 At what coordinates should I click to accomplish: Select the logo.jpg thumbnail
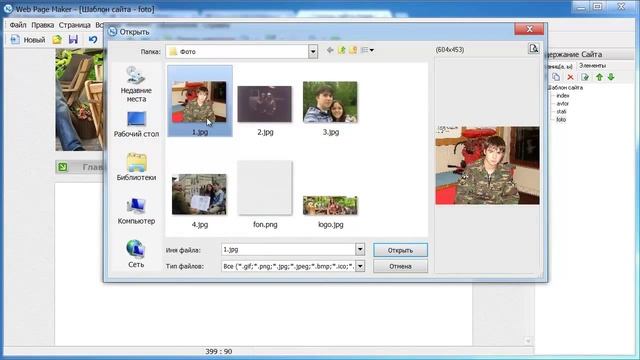coord(330,205)
